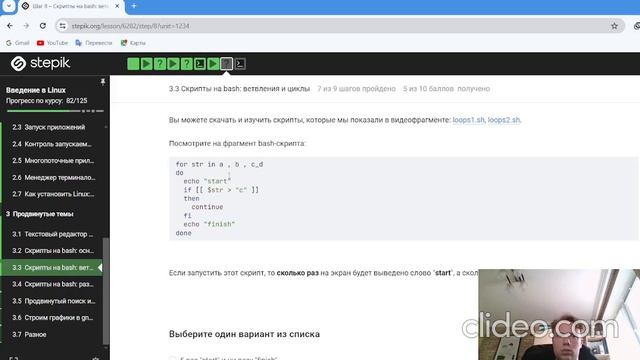The image size is (640, 360).
Task: Go forward in browser history
Action: pyautogui.click(x=26, y=26)
